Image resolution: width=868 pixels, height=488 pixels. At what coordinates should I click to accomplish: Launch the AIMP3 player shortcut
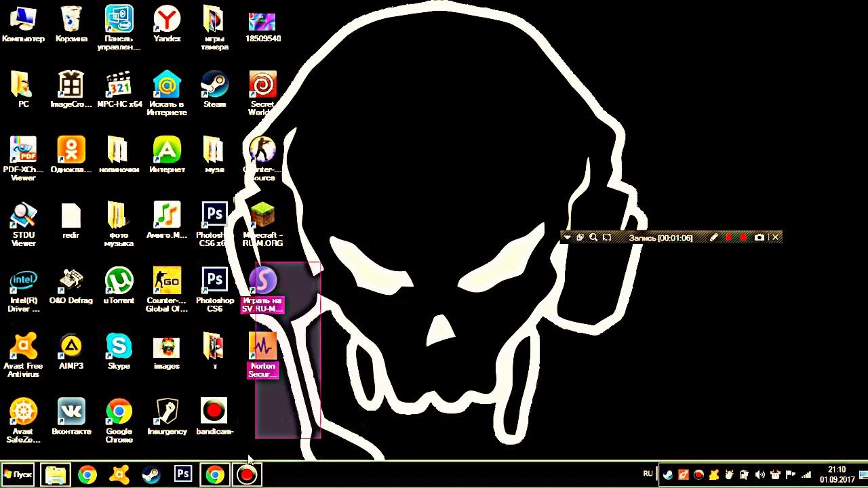pos(71,352)
